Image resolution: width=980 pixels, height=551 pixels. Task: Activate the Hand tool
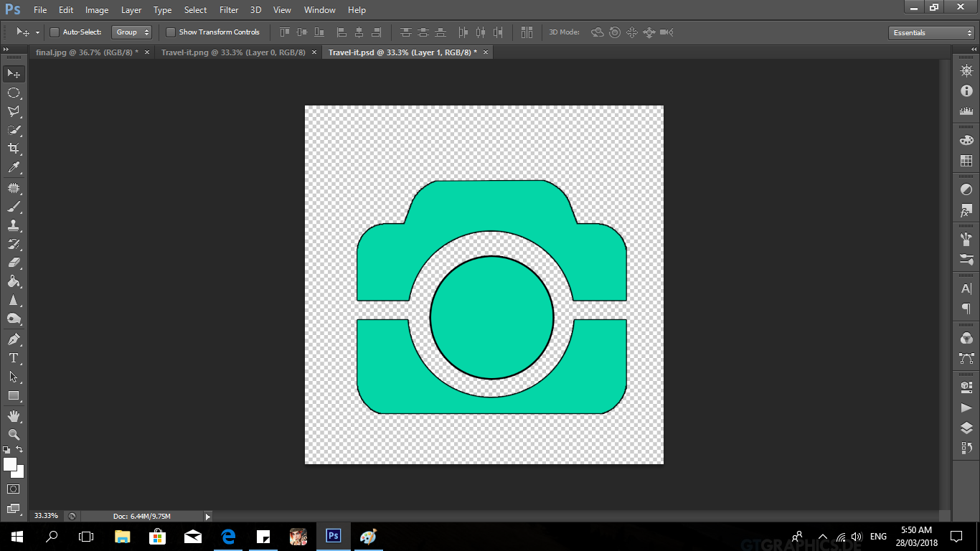(13, 416)
